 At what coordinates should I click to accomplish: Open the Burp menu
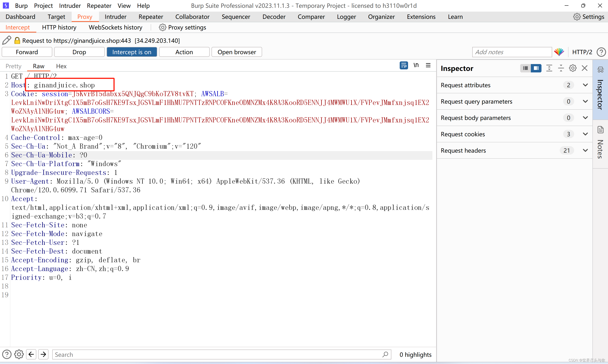pyautogui.click(x=21, y=5)
